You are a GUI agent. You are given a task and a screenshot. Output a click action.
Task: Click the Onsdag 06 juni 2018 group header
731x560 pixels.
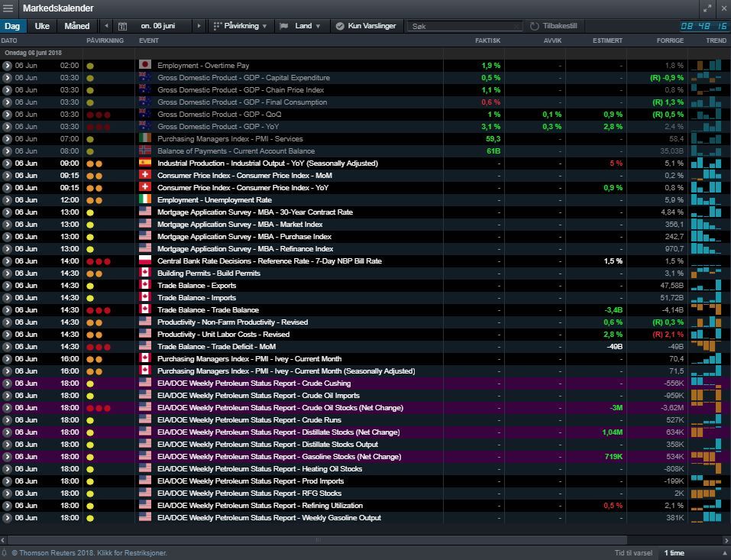tap(33, 53)
